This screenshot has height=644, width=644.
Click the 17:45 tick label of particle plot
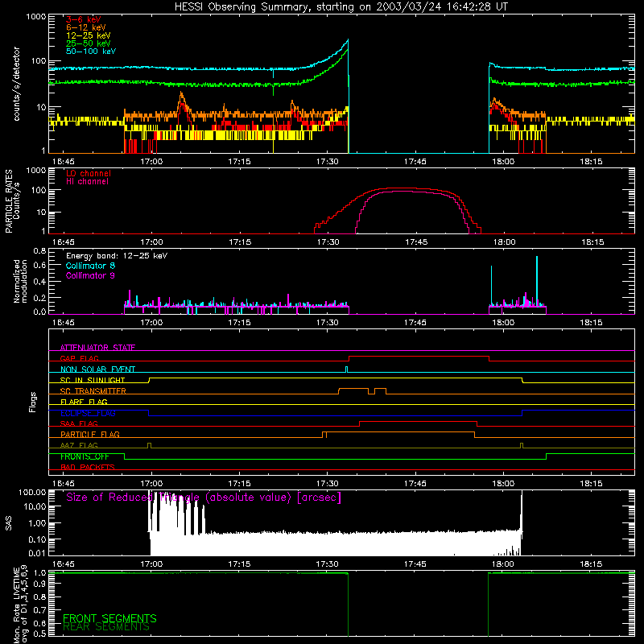tap(416, 242)
